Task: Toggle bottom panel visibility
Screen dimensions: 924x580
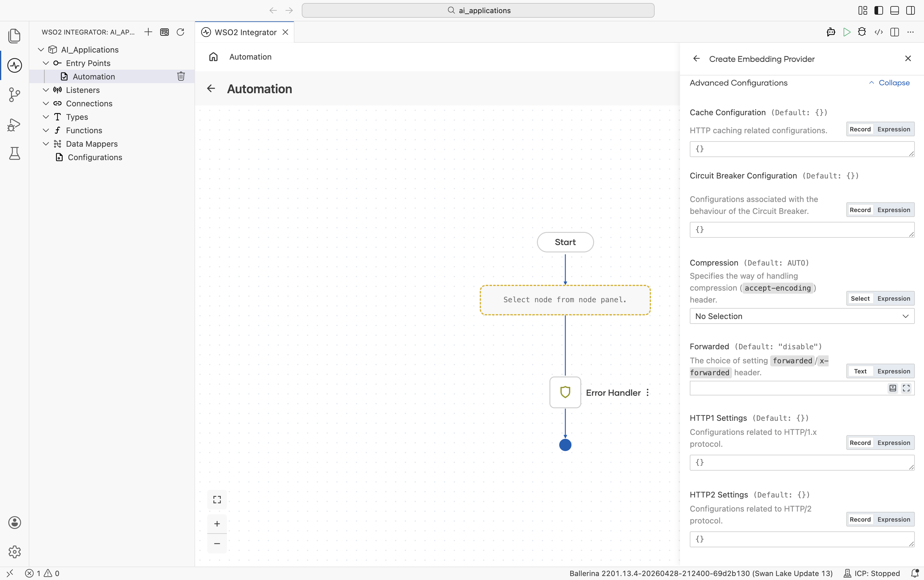Action: pos(894,10)
